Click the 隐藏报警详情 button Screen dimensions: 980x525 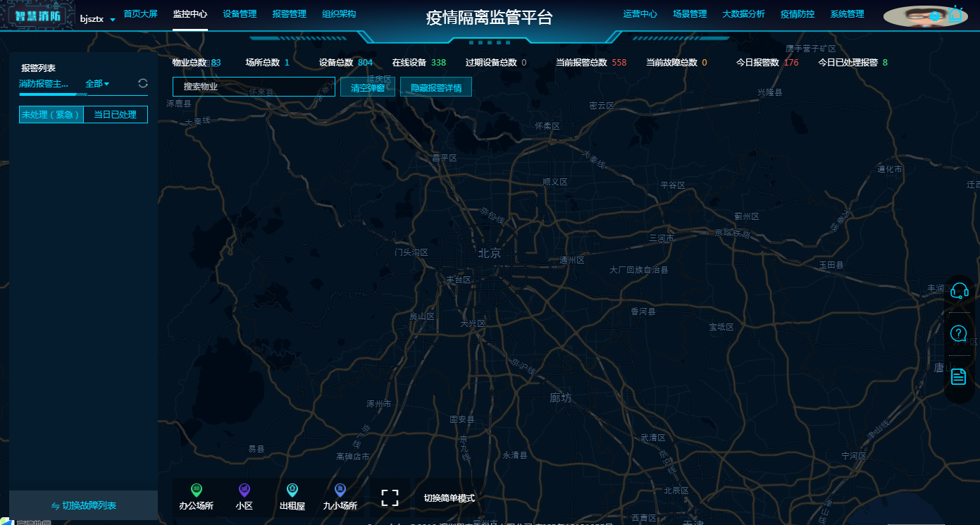tap(436, 87)
